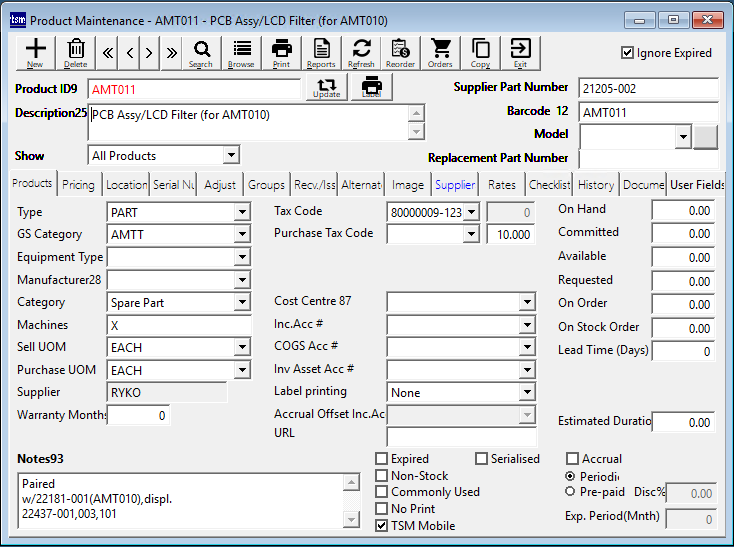Open Browse list view
734x547 pixels.
pos(241,52)
